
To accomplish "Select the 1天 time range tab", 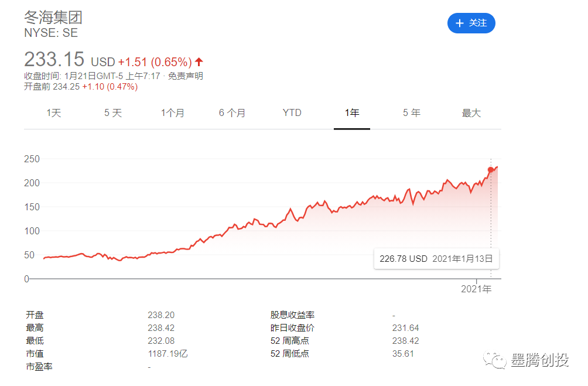I will point(54,113).
